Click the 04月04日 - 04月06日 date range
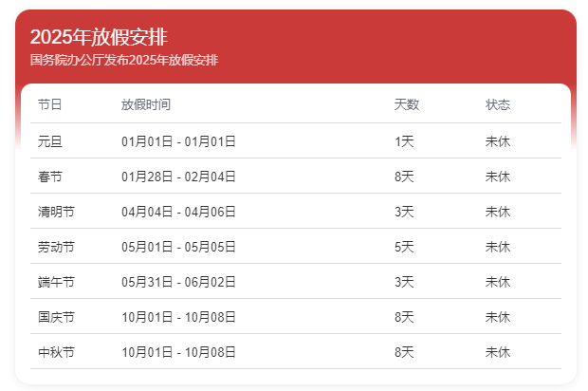 [x=178, y=212]
